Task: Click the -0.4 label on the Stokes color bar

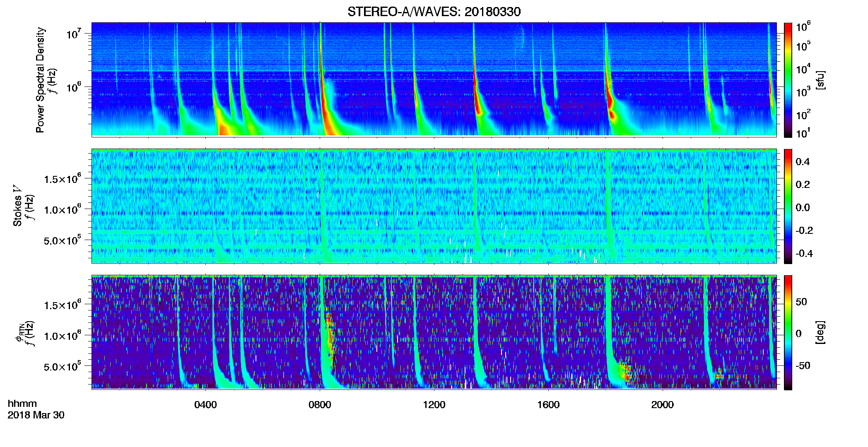Action: (x=804, y=253)
